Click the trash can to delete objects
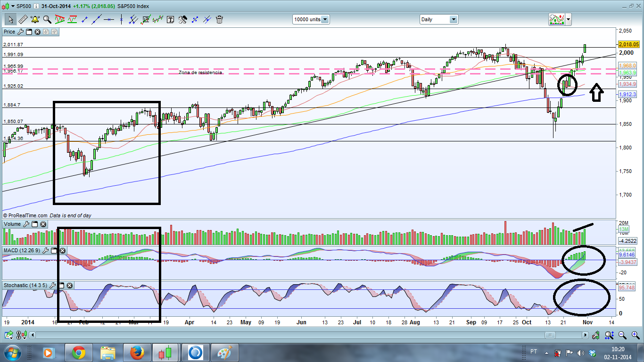This screenshot has height=362, width=644. tap(219, 19)
